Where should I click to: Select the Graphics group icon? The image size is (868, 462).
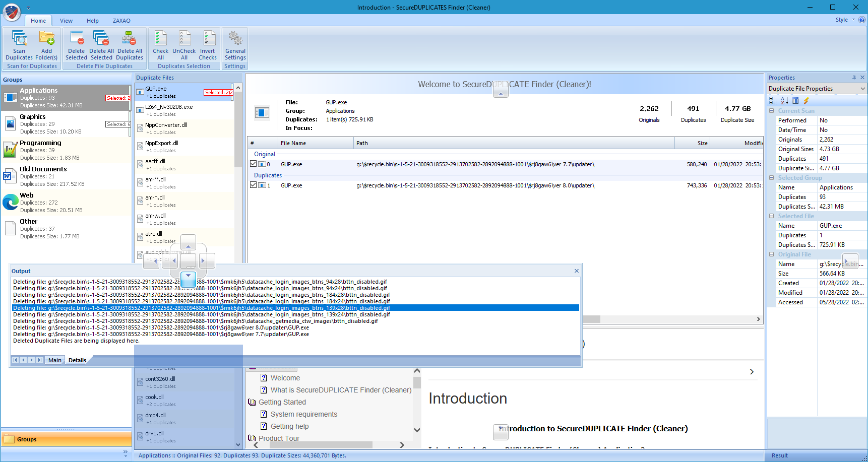point(11,123)
